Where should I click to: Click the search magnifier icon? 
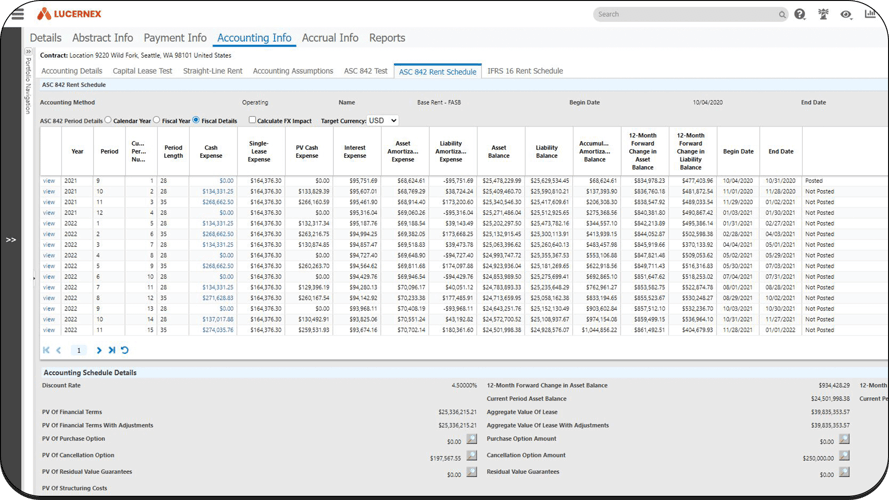click(782, 15)
